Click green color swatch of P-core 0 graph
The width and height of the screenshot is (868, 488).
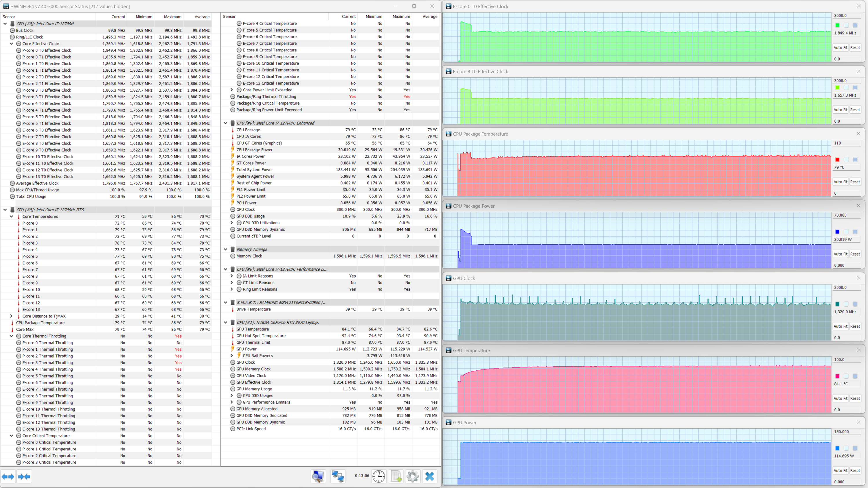point(837,25)
